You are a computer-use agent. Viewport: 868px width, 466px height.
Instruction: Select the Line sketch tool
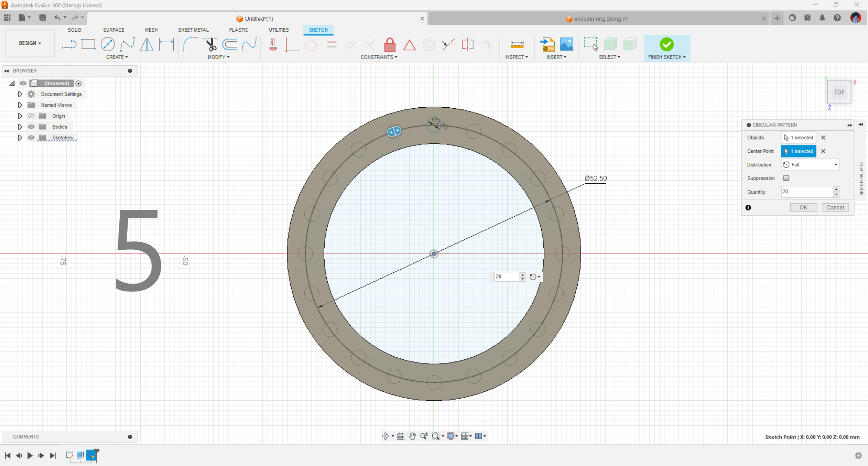pyautogui.click(x=69, y=44)
